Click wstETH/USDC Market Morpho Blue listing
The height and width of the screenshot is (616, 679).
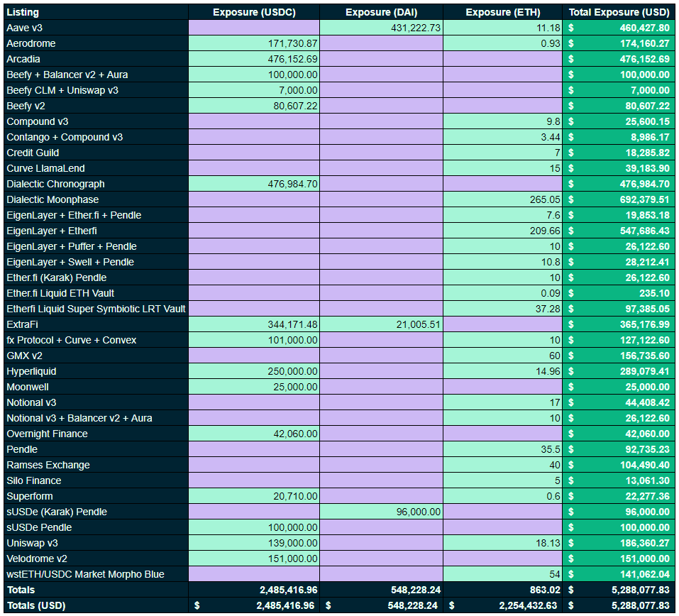(96, 573)
